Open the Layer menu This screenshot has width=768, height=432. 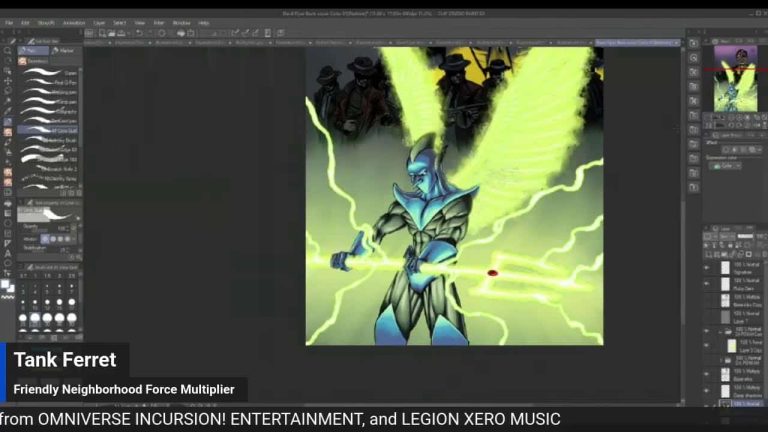[x=99, y=22]
